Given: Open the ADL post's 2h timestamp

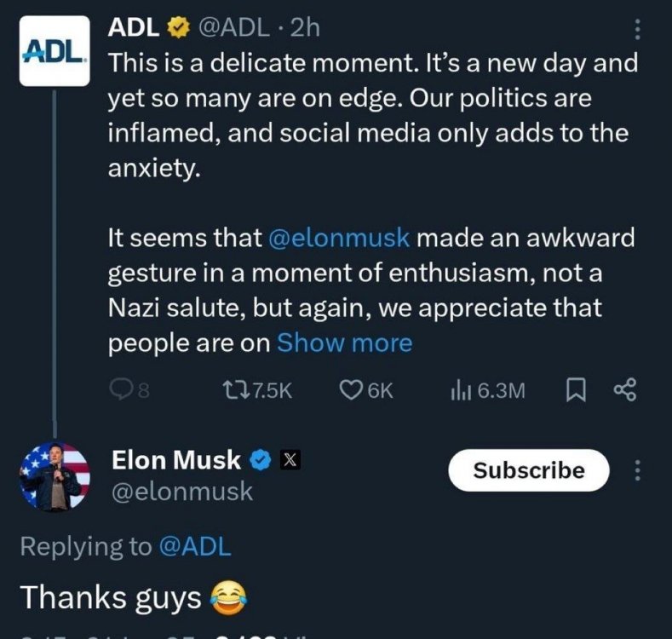Looking at the screenshot, I should [x=304, y=28].
